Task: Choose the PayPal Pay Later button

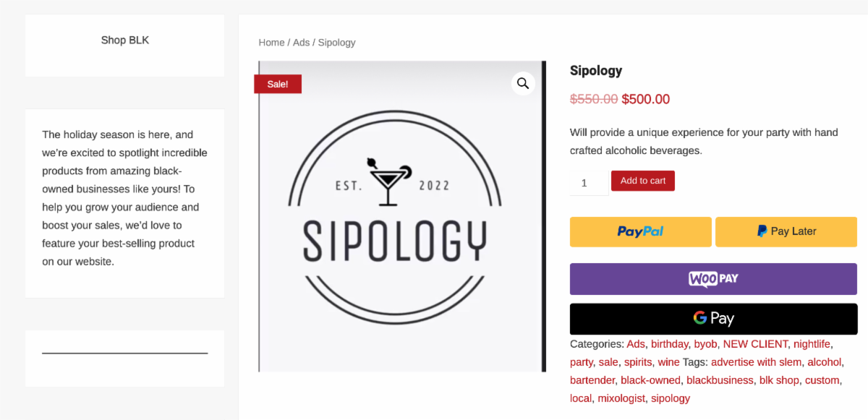Action: 786,231
